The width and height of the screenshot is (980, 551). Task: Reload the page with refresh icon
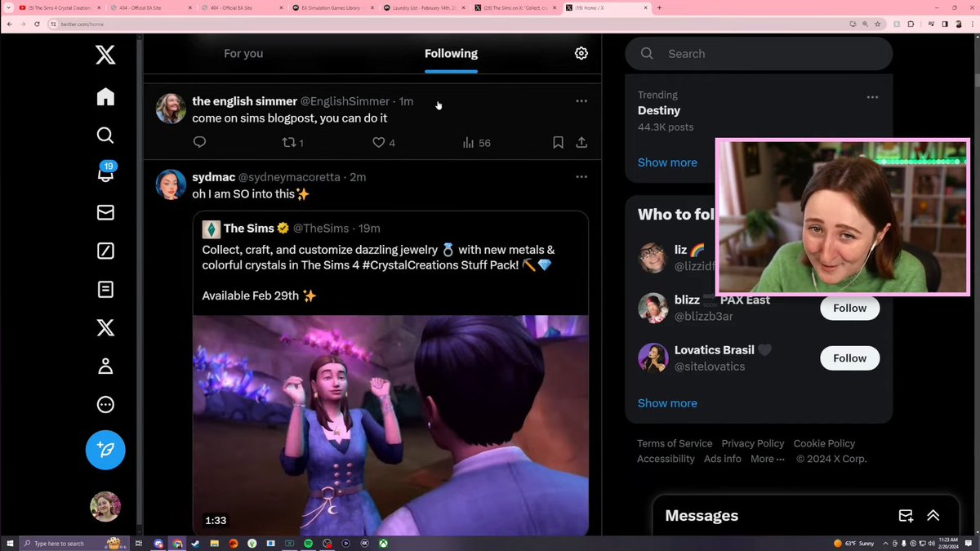[x=37, y=24]
